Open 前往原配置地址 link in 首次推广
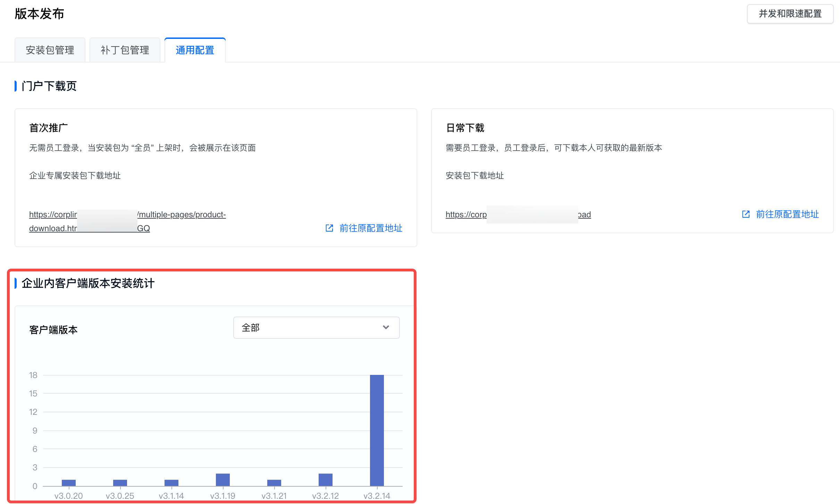The image size is (840, 504). 371,228
